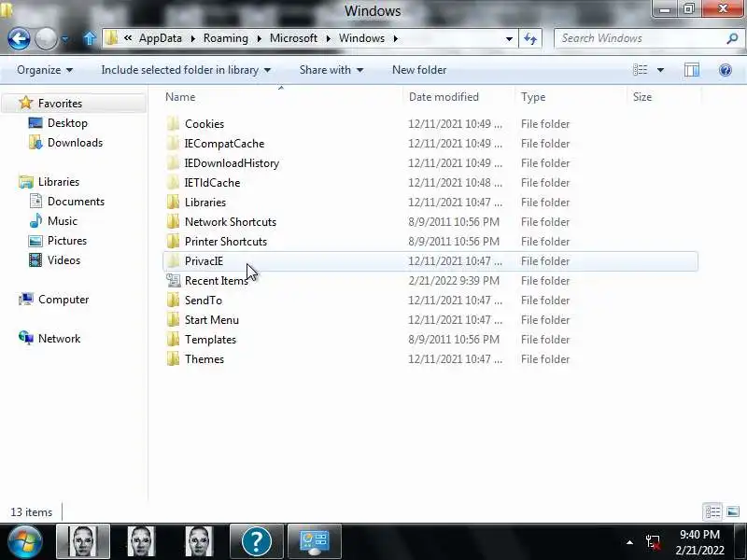Open the Help question mark taskbar app
This screenshot has height=560, width=747.
(256, 541)
